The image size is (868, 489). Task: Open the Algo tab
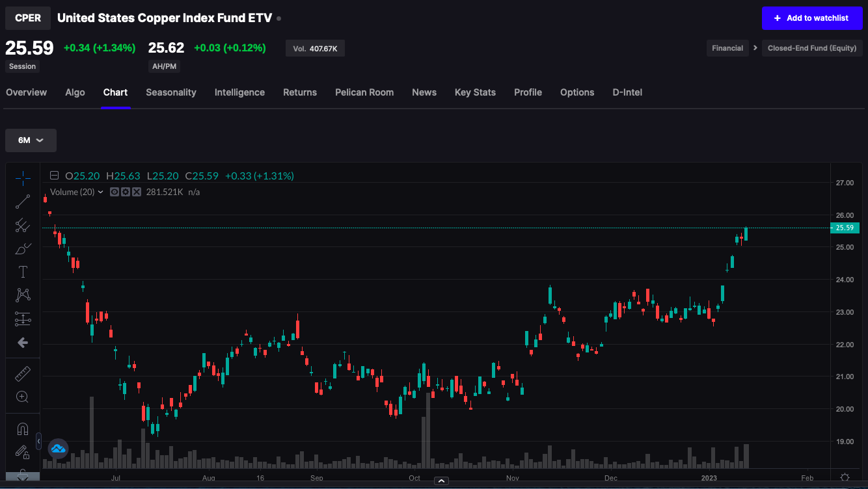click(75, 92)
